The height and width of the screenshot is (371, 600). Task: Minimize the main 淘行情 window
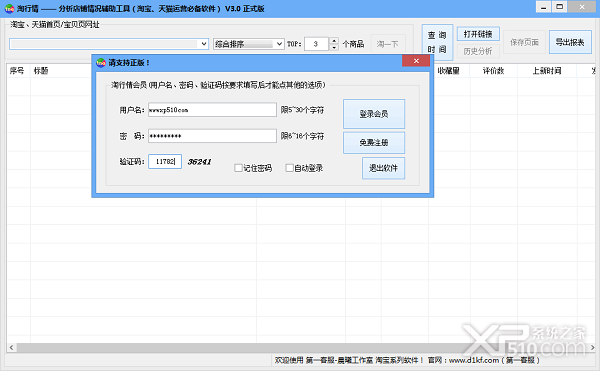tap(543, 7)
